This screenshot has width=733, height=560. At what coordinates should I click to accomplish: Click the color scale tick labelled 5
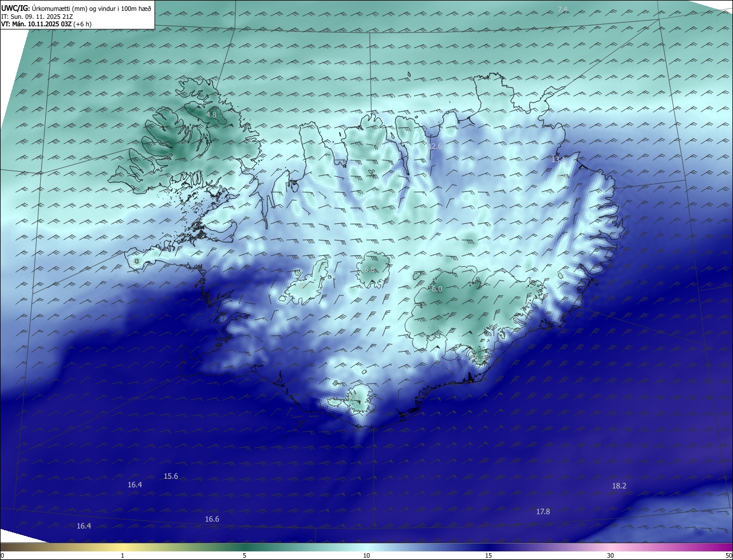(245, 555)
